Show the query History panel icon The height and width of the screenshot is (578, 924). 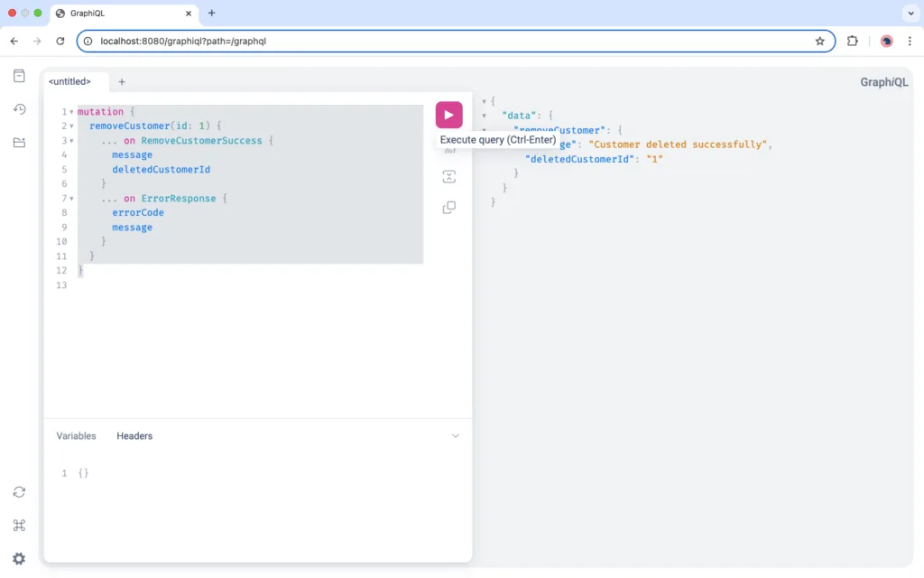(19, 109)
